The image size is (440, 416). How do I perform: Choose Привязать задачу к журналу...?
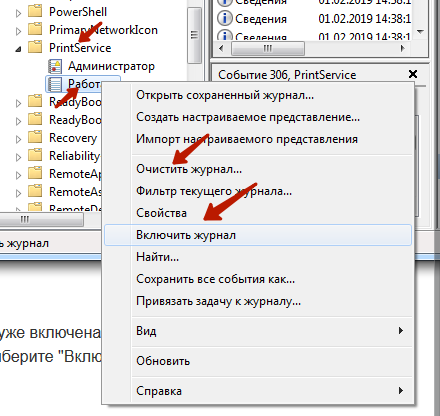(258, 301)
